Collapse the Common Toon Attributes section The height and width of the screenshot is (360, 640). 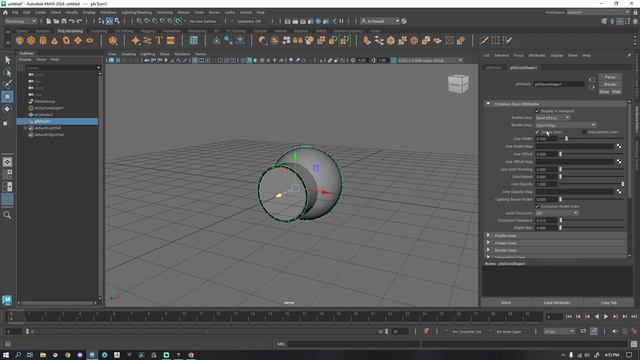(x=488, y=104)
